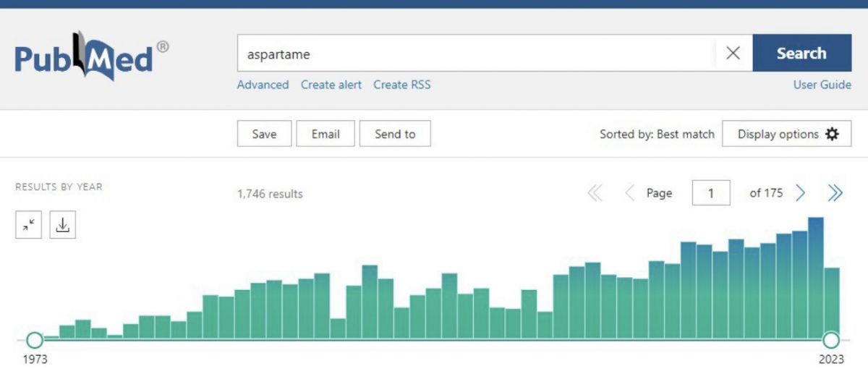Viewport: 868px width, 387px height.
Task: Jump to the last results page
Action: (835, 193)
